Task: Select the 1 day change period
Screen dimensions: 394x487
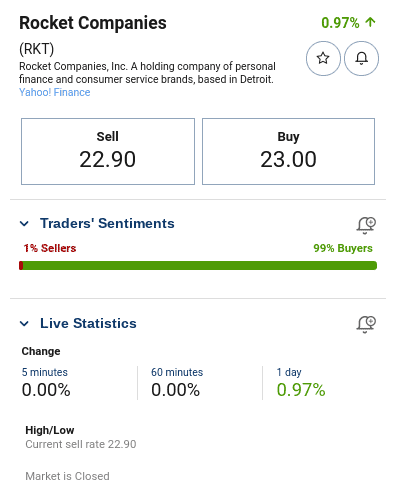Action: coord(289,372)
